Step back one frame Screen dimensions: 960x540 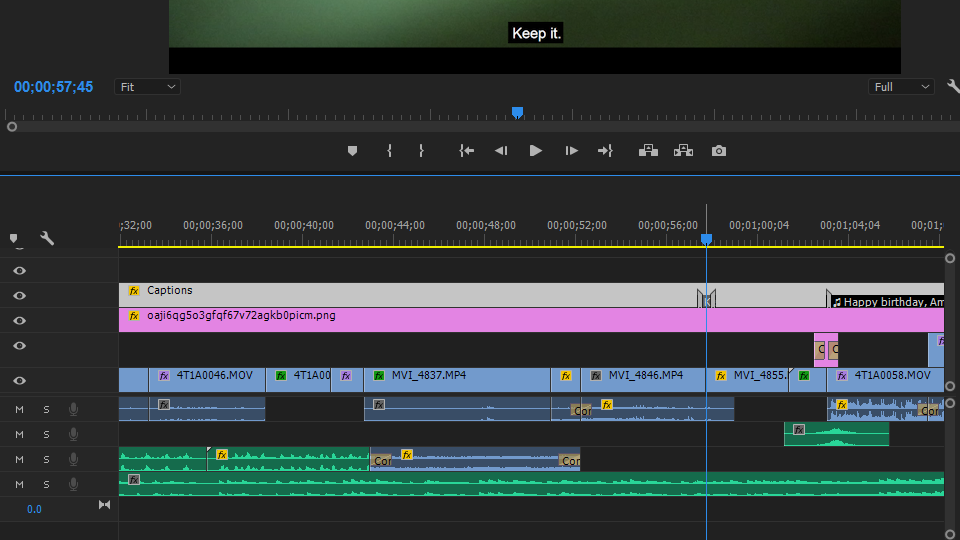(501, 151)
